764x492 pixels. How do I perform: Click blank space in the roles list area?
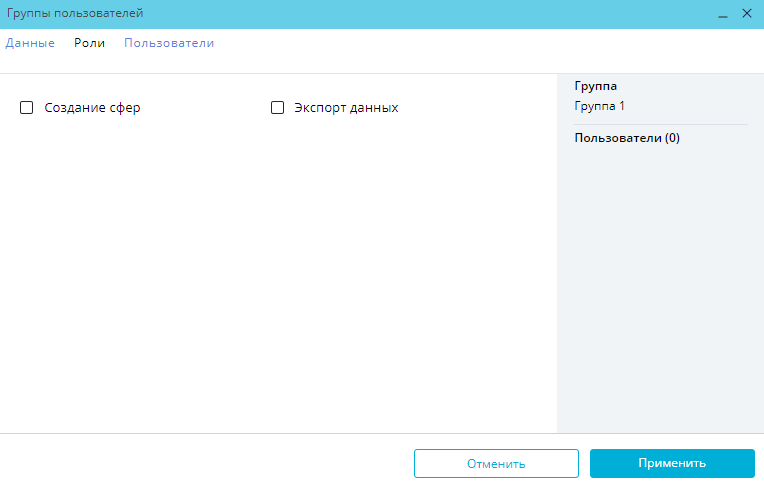pyautogui.click(x=280, y=280)
